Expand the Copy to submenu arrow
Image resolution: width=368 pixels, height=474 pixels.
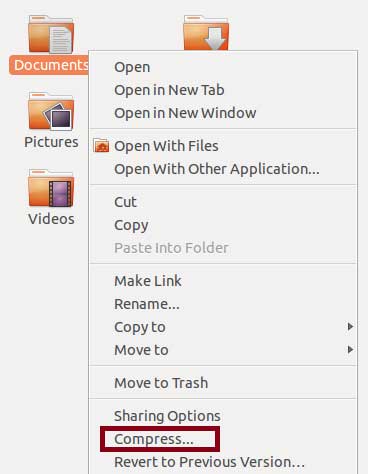click(350, 327)
